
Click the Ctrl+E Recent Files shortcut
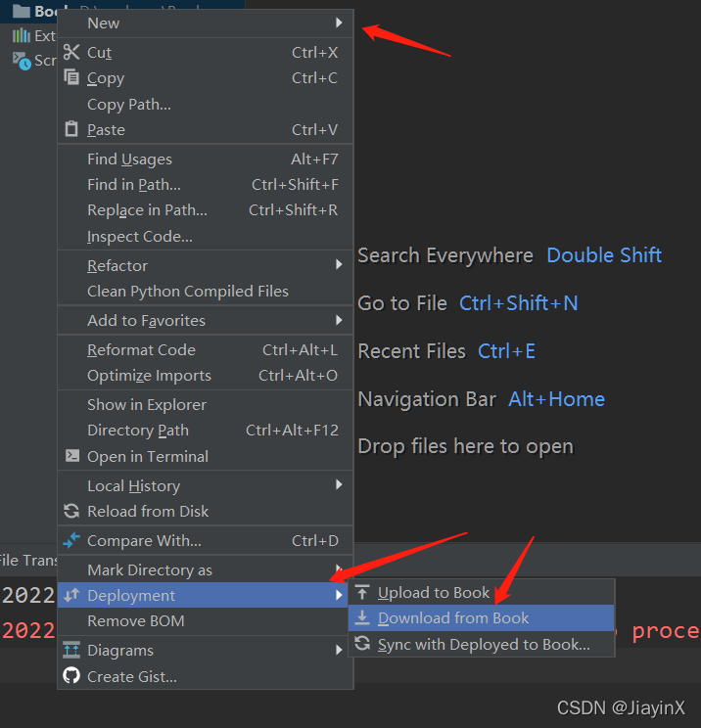point(506,351)
